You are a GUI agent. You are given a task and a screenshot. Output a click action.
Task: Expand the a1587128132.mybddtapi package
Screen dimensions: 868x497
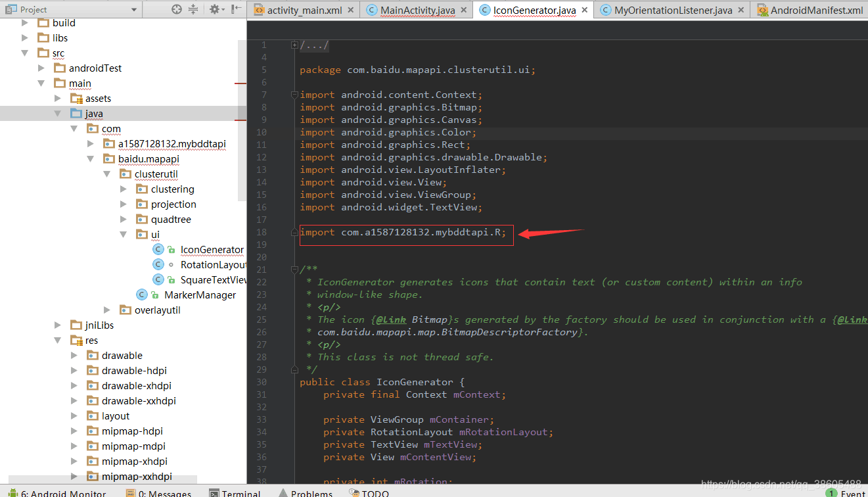click(91, 143)
